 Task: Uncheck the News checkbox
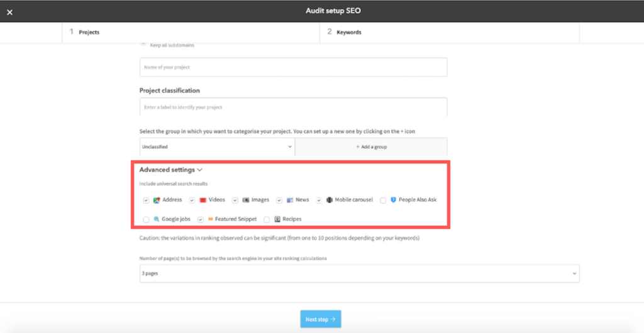279,200
